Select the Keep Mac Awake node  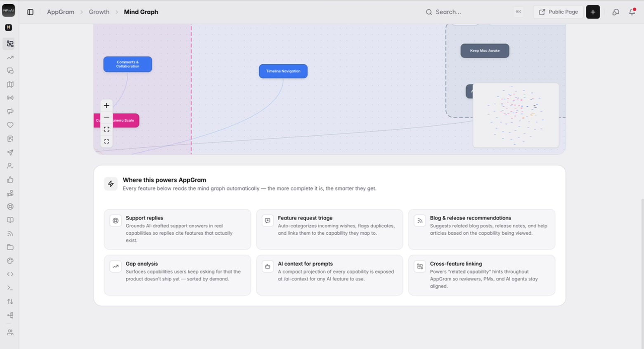(485, 51)
